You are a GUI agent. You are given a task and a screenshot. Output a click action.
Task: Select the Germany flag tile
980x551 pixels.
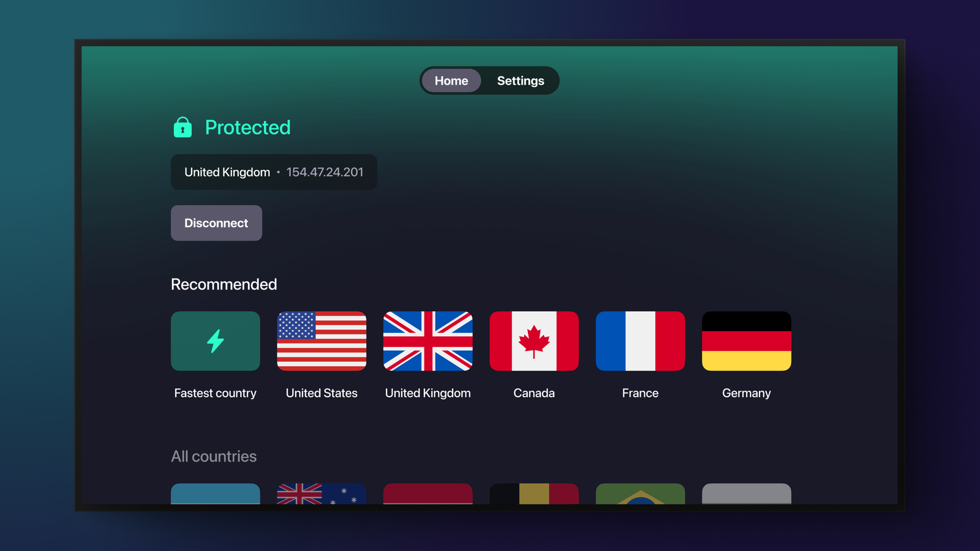(x=747, y=341)
